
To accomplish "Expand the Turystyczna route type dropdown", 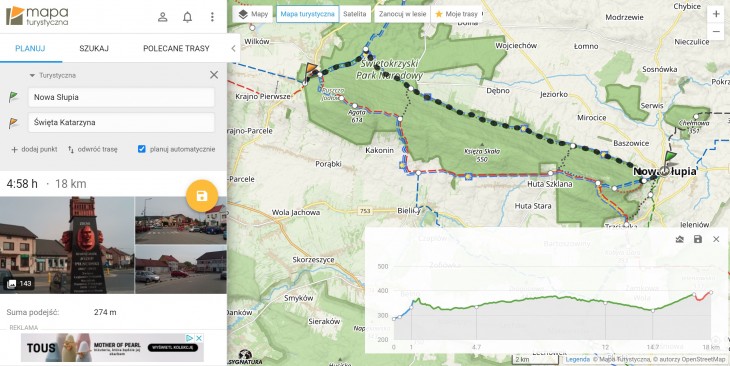I will pyautogui.click(x=52, y=75).
